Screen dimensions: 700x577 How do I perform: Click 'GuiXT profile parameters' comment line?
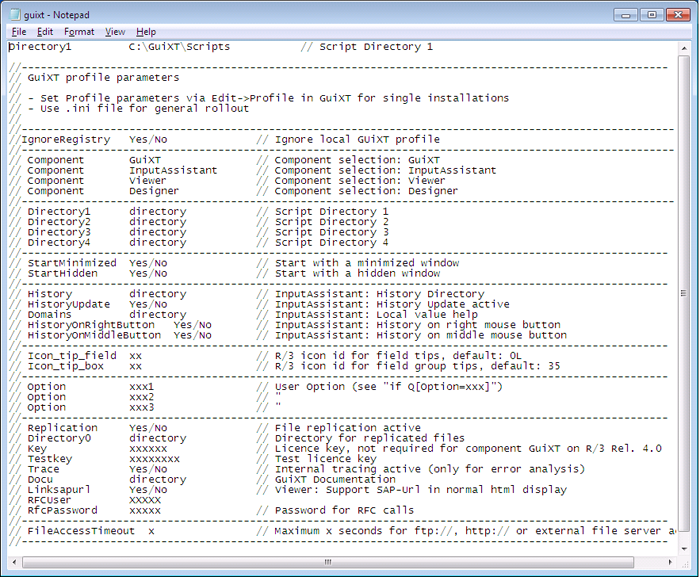pyautogui.click(x=103, y=77)
